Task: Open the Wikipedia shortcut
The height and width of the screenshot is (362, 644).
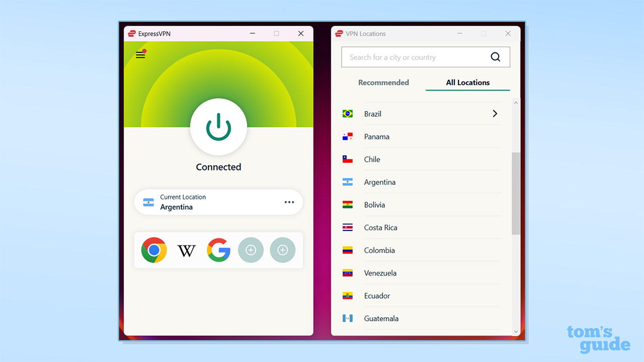Action: pos(186,250)
